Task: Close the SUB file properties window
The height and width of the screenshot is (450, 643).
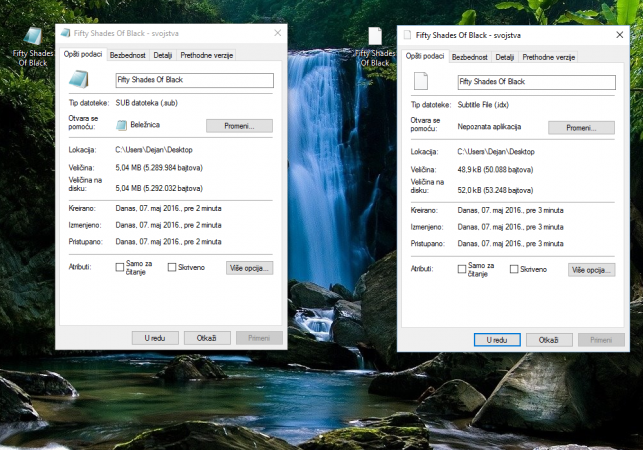Action: coord(277,33)
